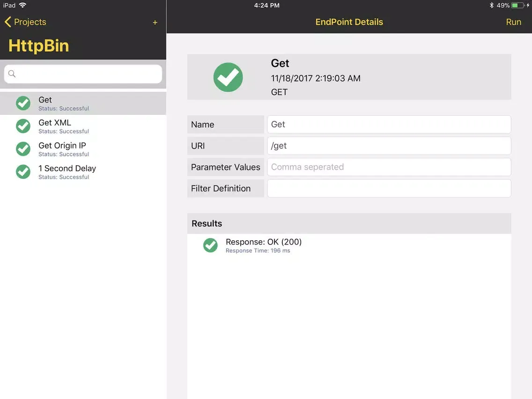
Task: Click the Parameter Values input field
Action: (x=389, y=167)
